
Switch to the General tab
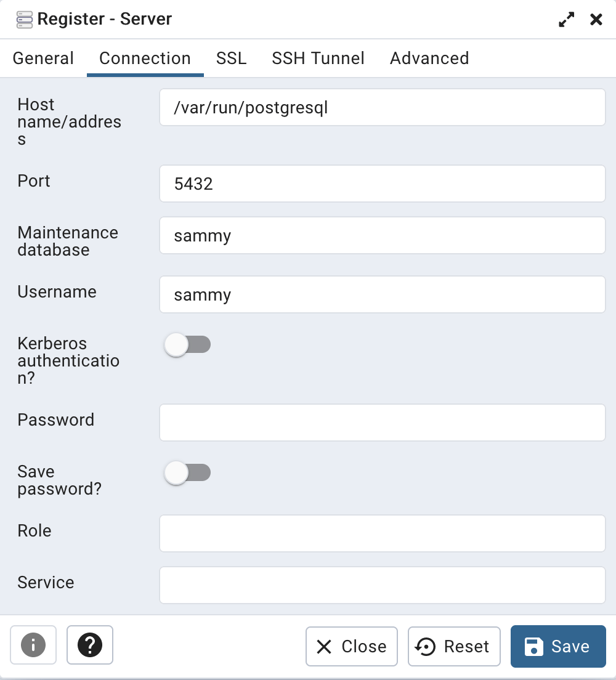[43, 58]
